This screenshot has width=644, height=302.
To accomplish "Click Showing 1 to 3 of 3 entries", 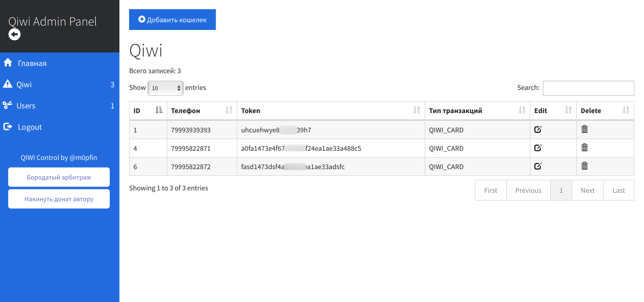I will [169, 188].
